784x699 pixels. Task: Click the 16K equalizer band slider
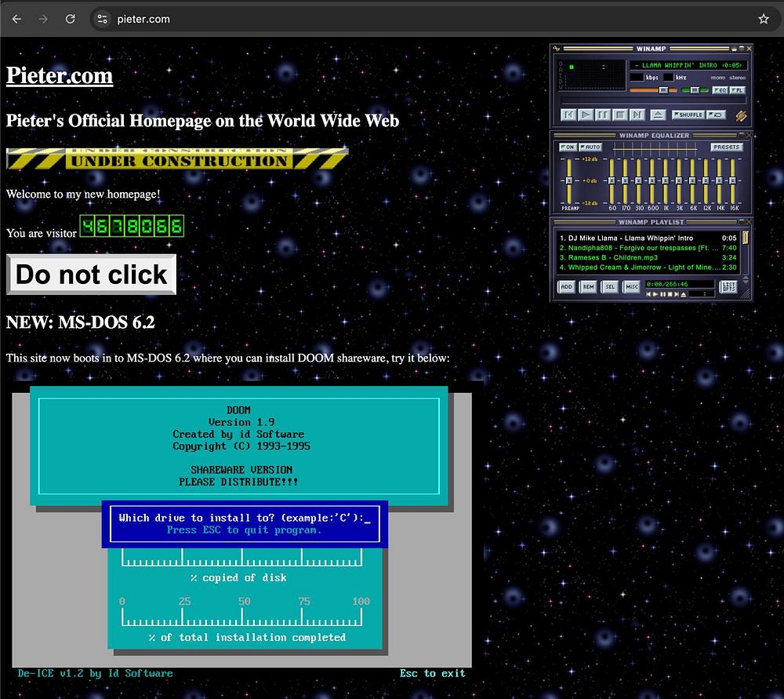[x=733, y=180]
